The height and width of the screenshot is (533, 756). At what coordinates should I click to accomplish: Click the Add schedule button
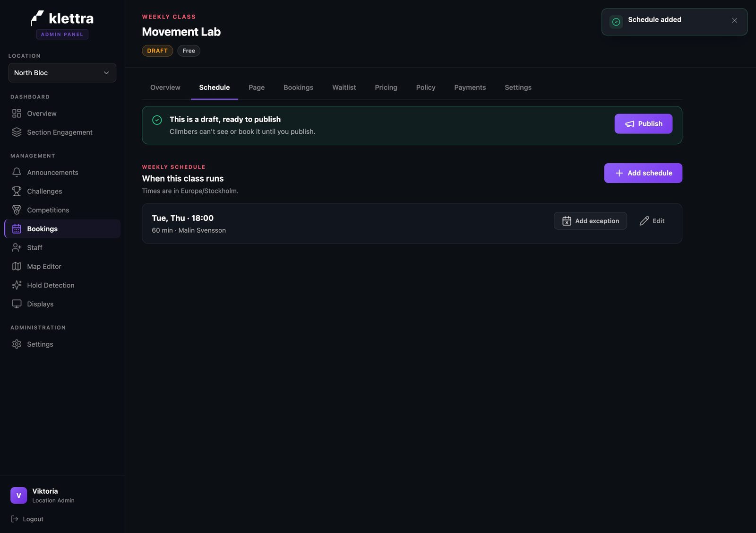(x=643, y=173)
